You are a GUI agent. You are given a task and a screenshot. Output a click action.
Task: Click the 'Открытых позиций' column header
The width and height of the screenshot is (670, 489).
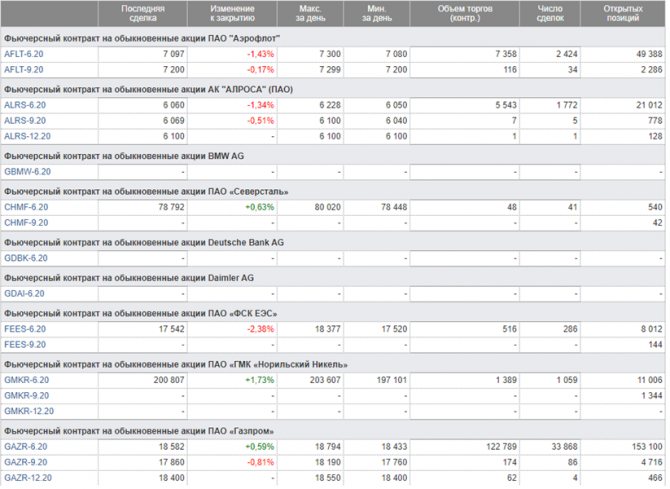click(623, 13)
